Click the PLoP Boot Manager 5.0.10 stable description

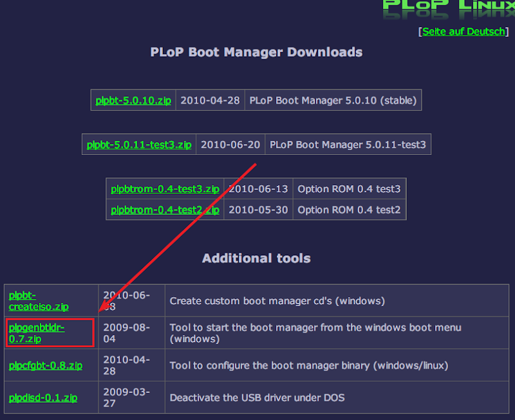tap(333, 100)
